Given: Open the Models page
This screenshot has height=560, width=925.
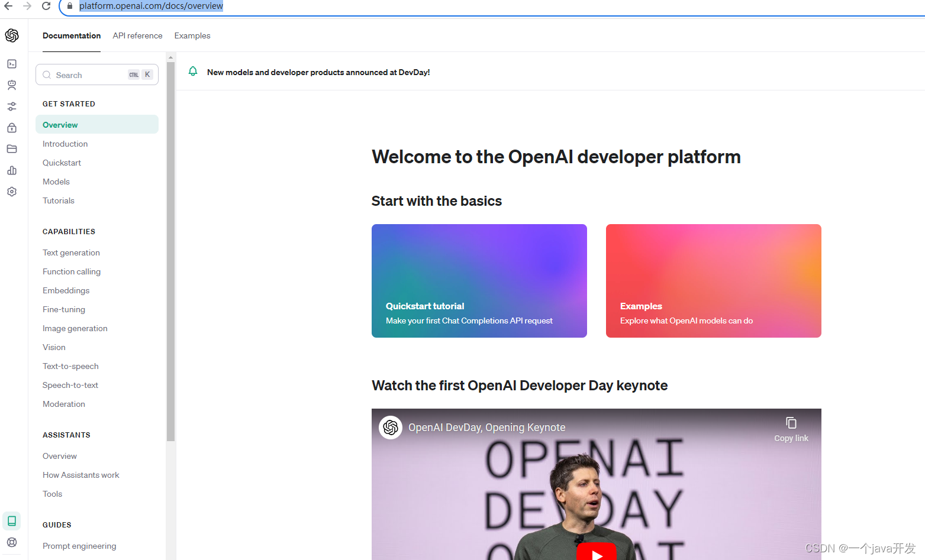Looking at the screenshot, I should (56, 182).
